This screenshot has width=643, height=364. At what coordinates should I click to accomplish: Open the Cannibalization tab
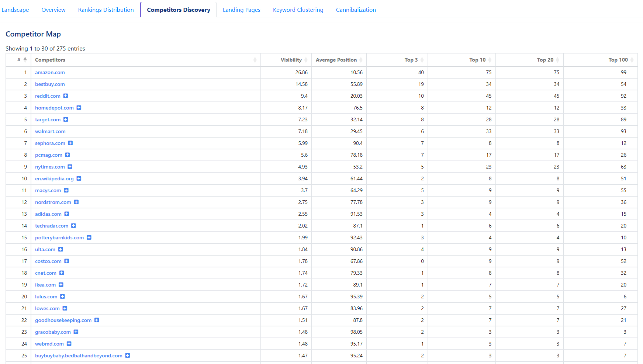356,10
